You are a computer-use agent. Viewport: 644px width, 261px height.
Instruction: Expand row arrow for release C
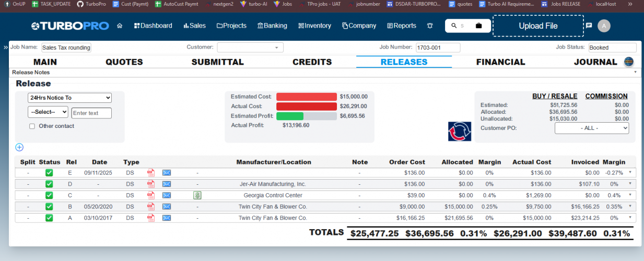click(x=629, y=195)
